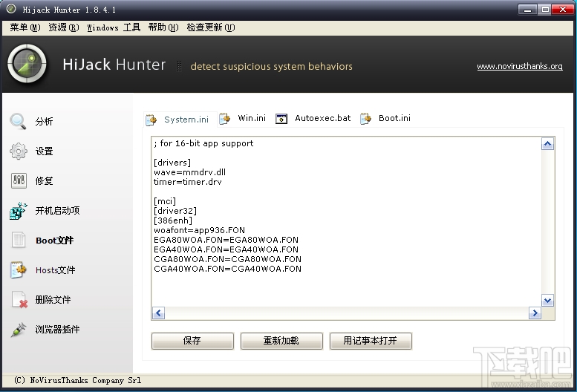
Task: Open the Windows 工具 menu
Action: (x=114, y=27)
